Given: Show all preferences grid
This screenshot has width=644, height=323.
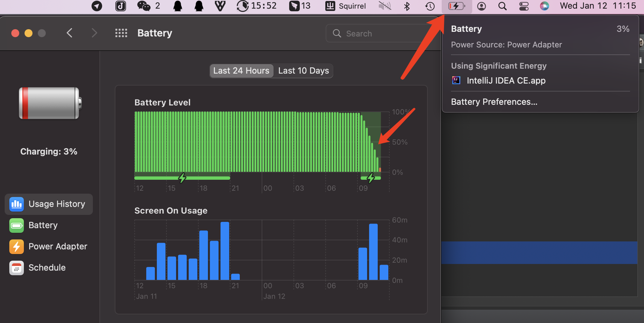Looking at the screenshot, I should (x=121, y=33).
